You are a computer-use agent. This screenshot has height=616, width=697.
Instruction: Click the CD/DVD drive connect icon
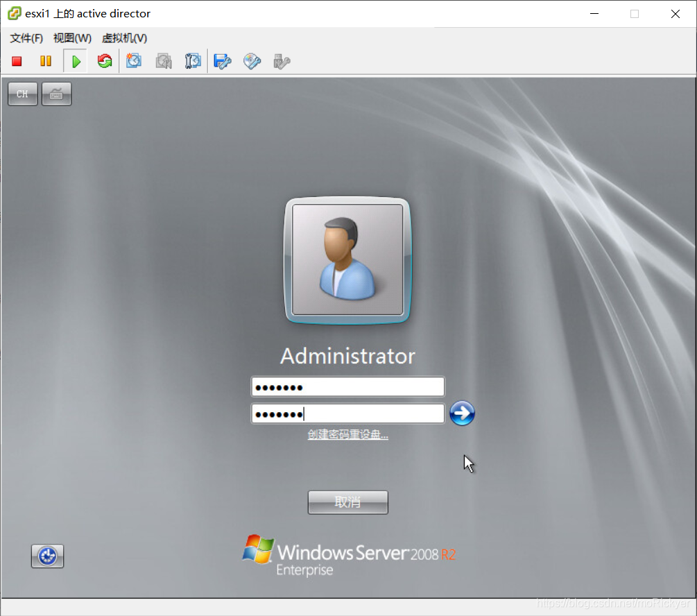tap(252, 61)
